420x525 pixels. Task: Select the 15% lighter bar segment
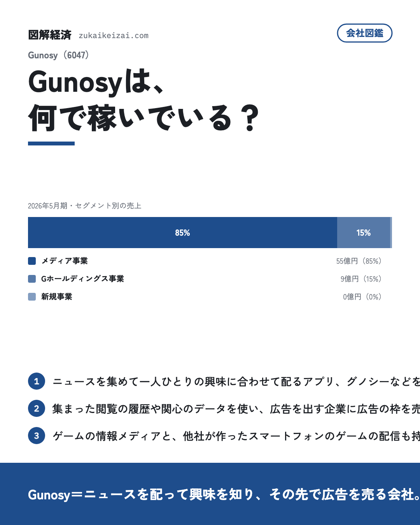[364, 233]
